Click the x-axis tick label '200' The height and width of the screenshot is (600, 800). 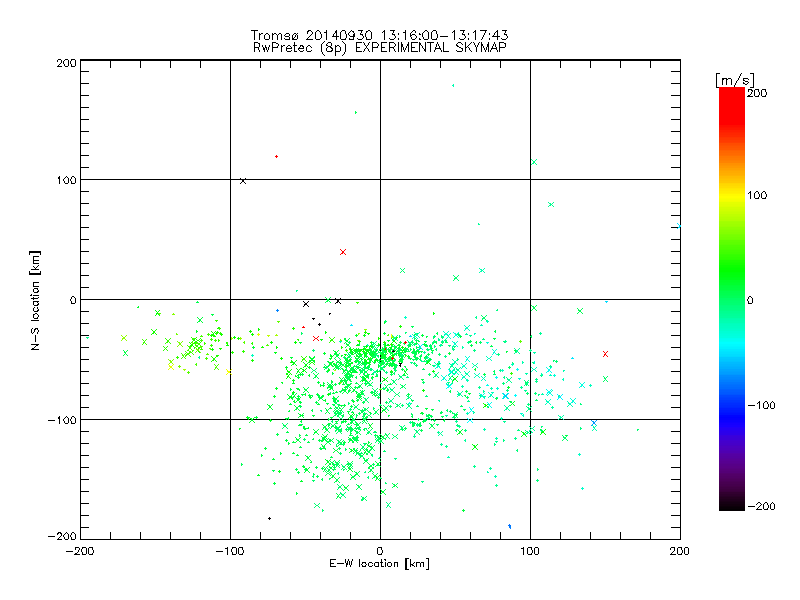coord(680,551)
